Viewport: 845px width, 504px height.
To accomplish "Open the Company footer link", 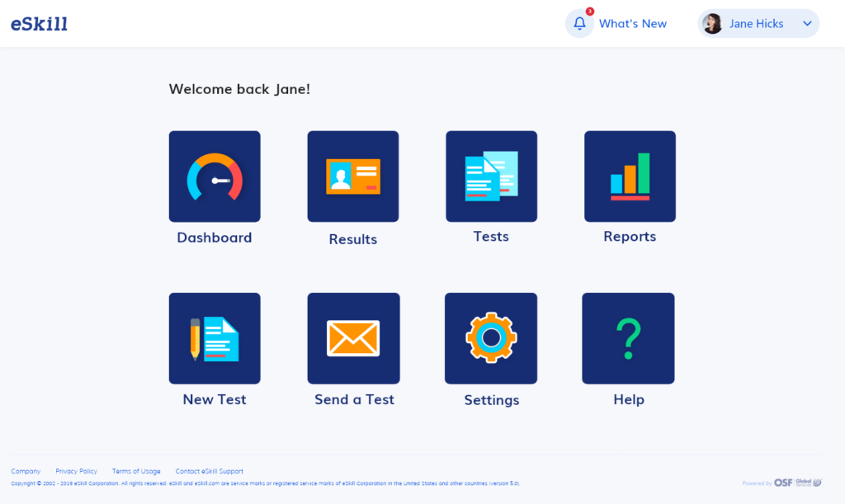I will [x=26, y=471].
